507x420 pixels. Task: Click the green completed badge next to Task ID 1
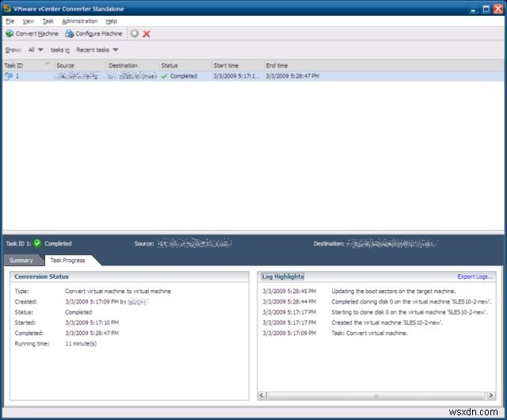click(x=37, y=243)
